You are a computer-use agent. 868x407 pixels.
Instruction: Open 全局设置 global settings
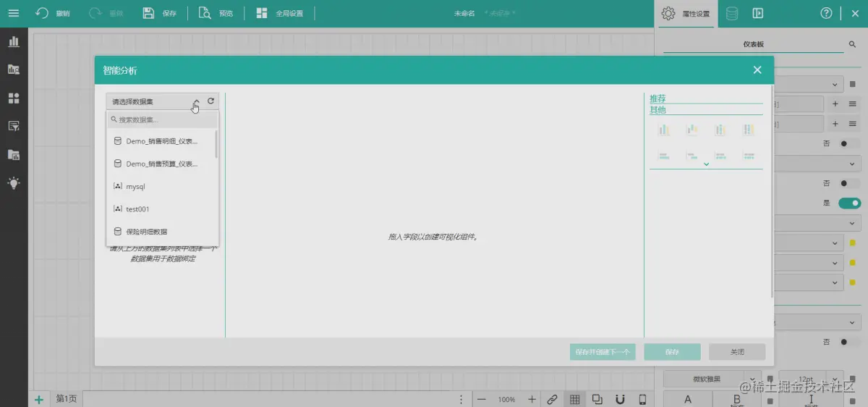point(280,13)
